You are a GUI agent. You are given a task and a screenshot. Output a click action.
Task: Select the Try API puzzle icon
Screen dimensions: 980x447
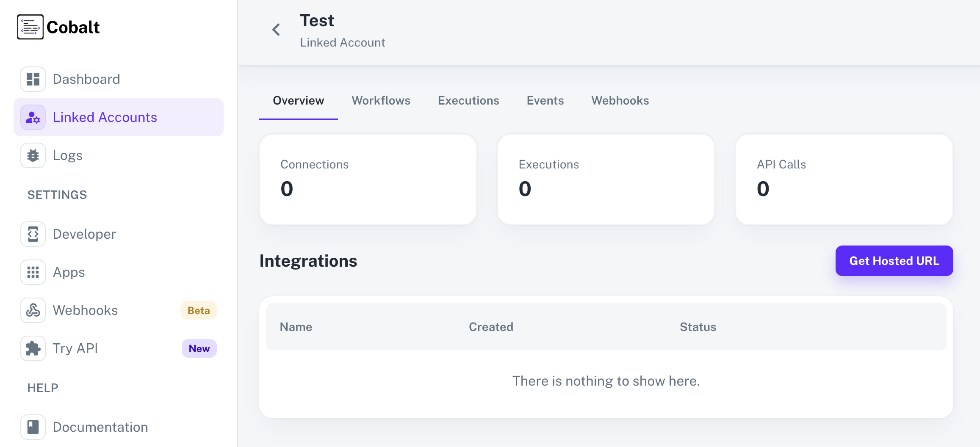[x=33, y=348]
